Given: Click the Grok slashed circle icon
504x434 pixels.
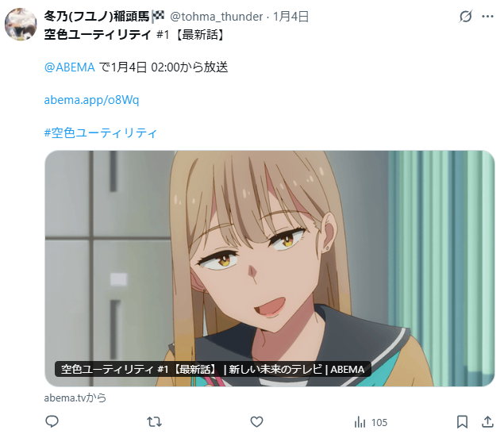Looking at the screenshot, I should [x=465, y=17].
